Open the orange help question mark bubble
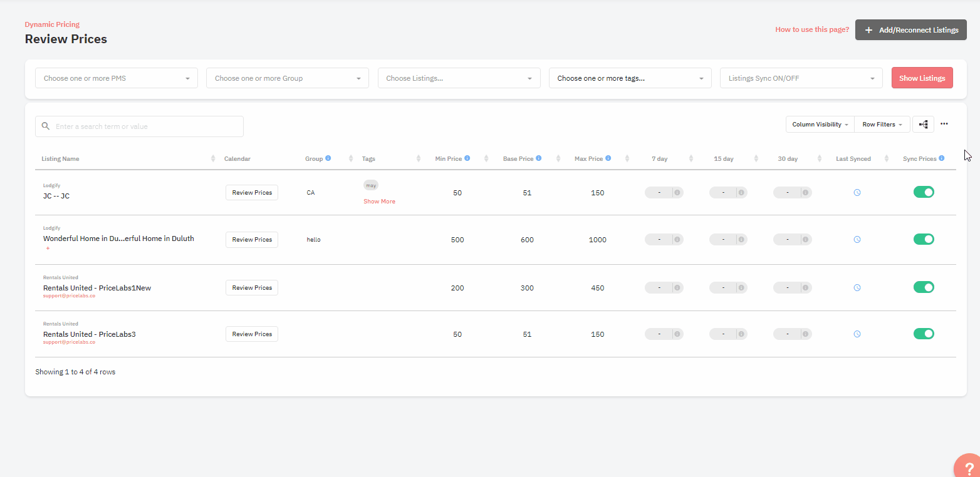This screenshot has height=477, width=980. 969,466
